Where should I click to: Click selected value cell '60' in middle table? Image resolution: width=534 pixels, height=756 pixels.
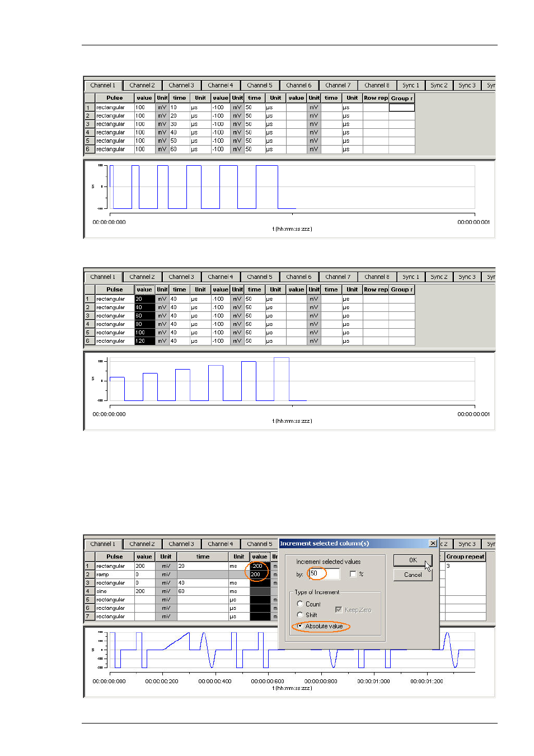tap(144, 316)
